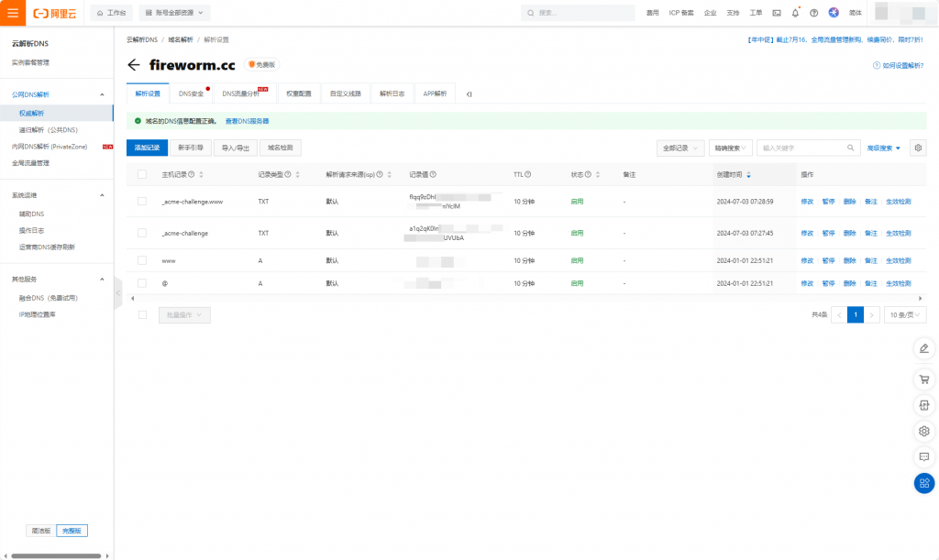939x560 pixels.
Task: Switch to the 解析日志 tab
Action: pos(392,93)
